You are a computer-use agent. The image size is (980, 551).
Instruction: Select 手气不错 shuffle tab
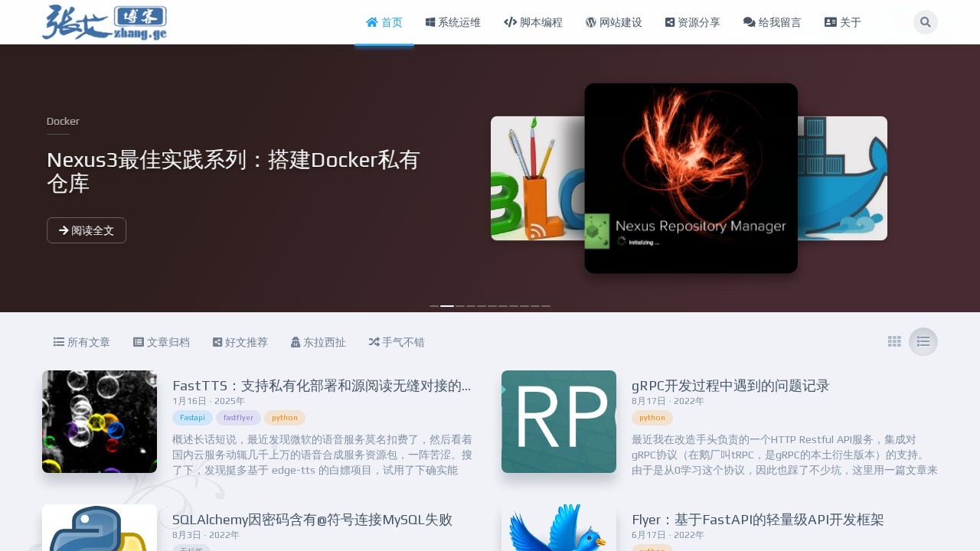pos(396,342)
